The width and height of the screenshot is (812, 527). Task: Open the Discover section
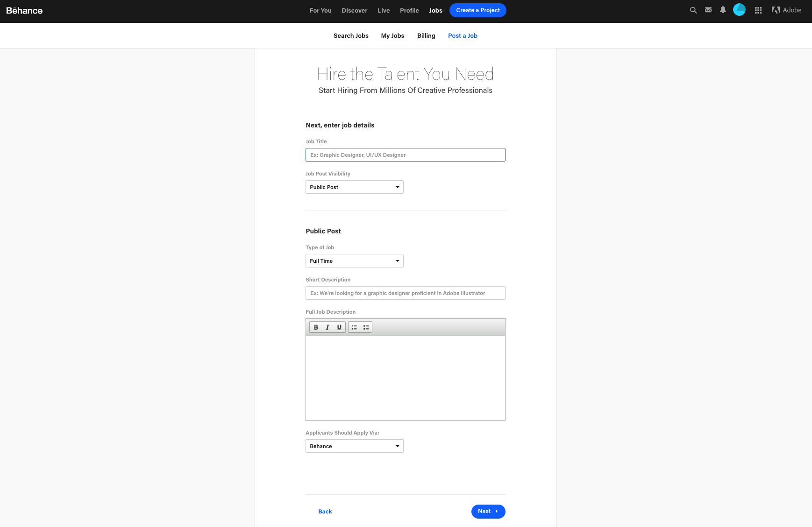(x=355, y=10)
